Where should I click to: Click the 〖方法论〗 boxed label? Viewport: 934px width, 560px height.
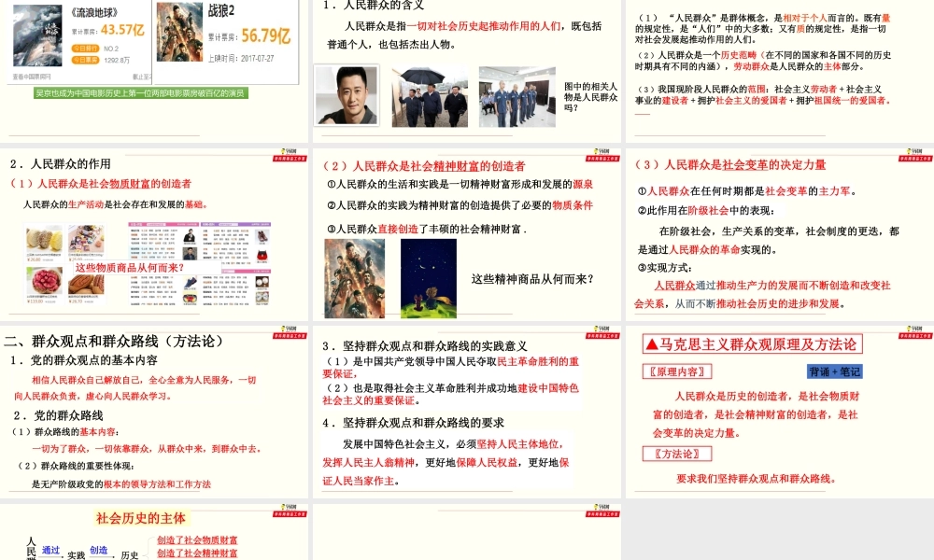(x=677, y=455)
